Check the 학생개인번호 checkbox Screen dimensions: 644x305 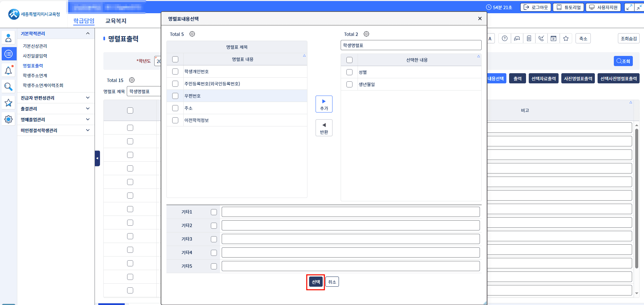pos(175,72)
